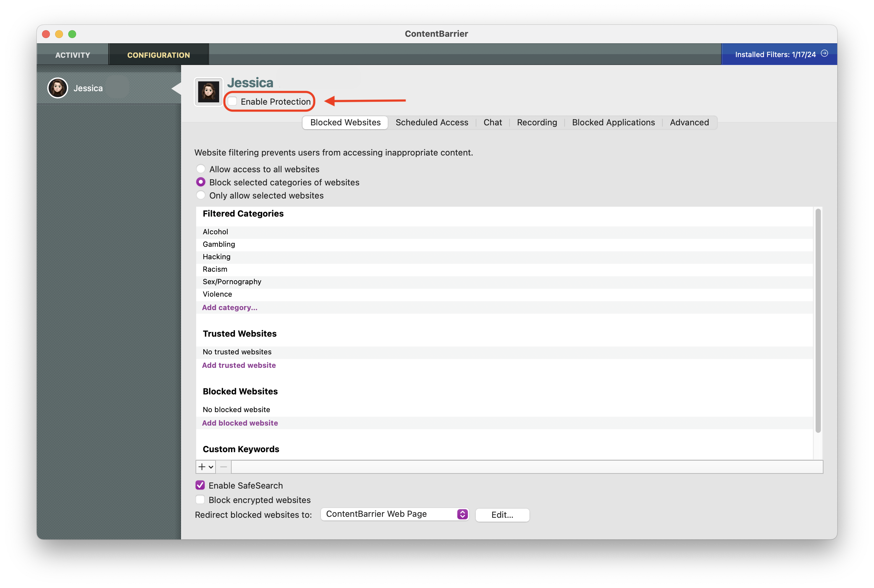Tick the Enable Protection checkbox

coord(233,101)
